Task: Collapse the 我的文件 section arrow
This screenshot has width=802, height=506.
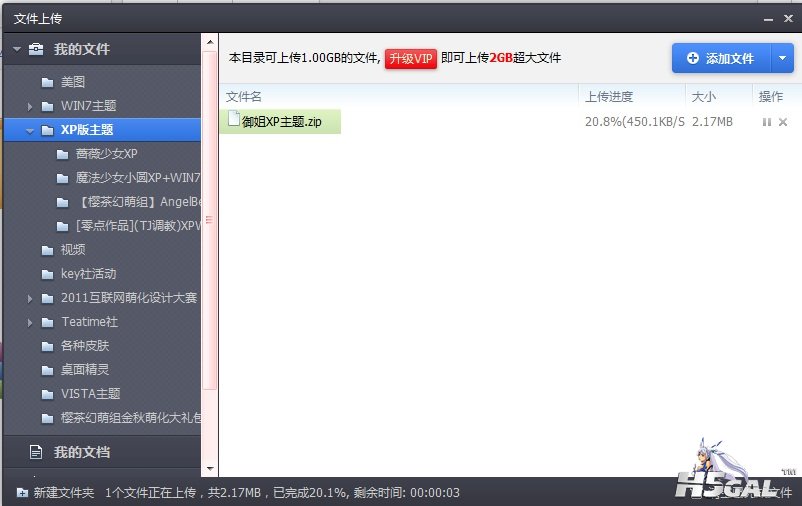Action: (x=16, y=49)
